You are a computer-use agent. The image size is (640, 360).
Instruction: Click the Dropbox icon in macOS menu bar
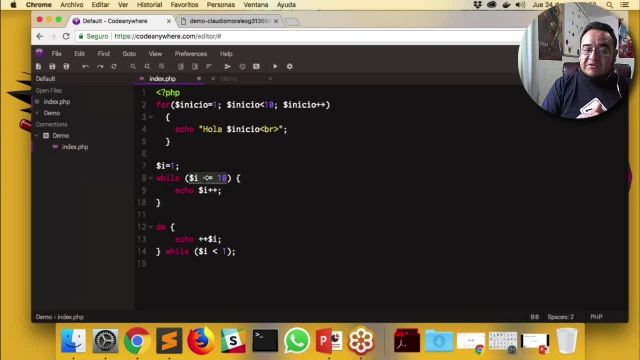point(477,5)
